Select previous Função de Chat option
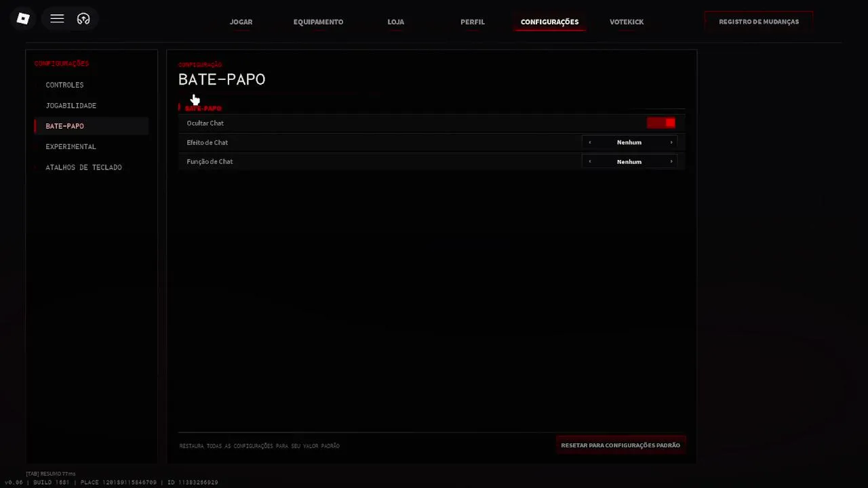Viewport: 868px width, 488px height. tap(589, 161)
